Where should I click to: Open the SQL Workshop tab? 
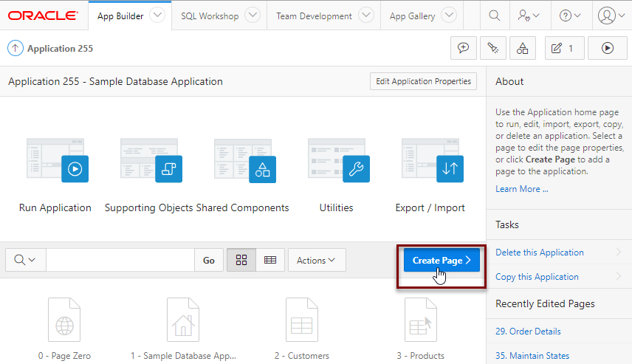pyautogui.click(x=209, y=16)
